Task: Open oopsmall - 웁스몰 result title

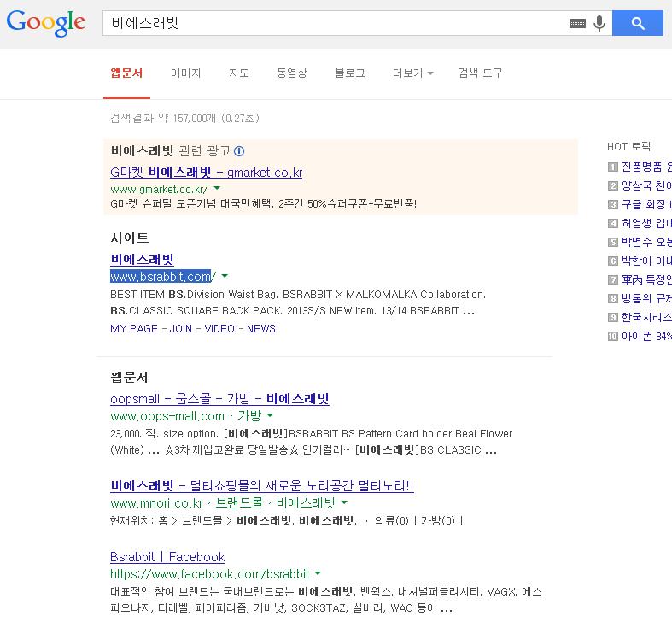Action: [x=219, y=399]
